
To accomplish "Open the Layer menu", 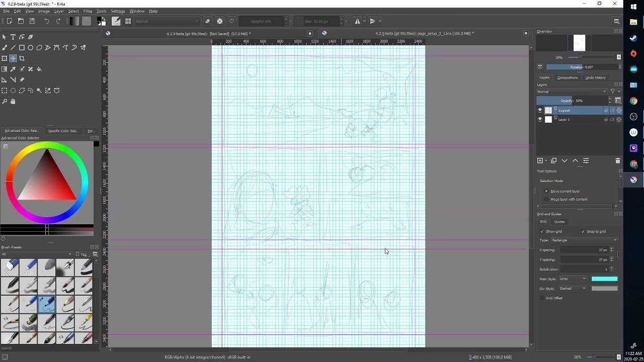I will [x=59, y=11].
